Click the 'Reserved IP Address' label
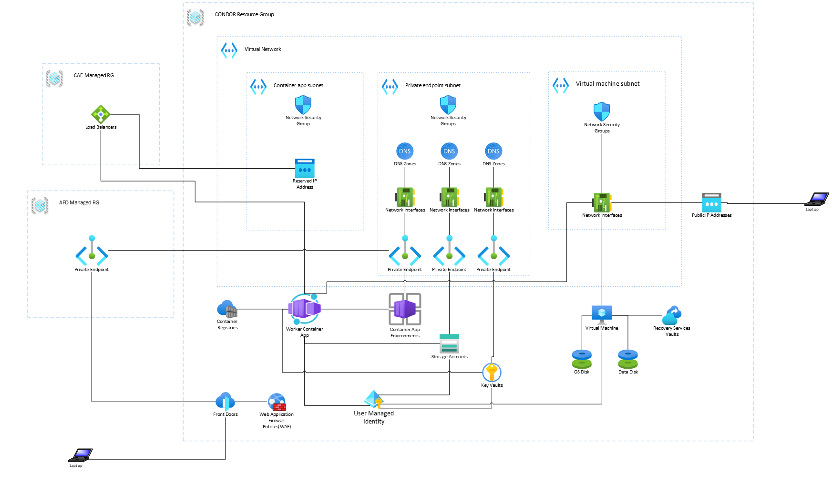The image size is (832, 504). 305,184
